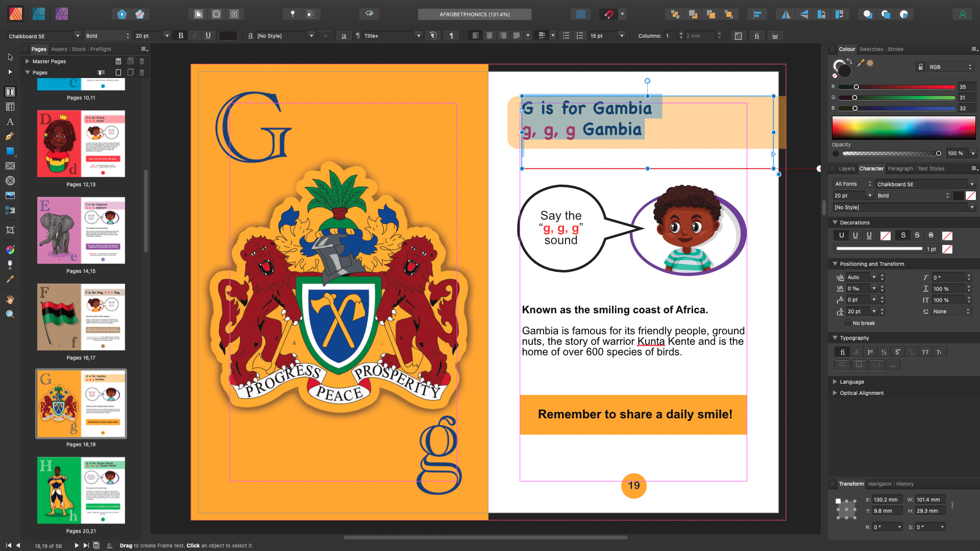Screen dimensions: 980x551
Task: Toggle All Caps TT in Typography
Action: click(x=925, y=352)
